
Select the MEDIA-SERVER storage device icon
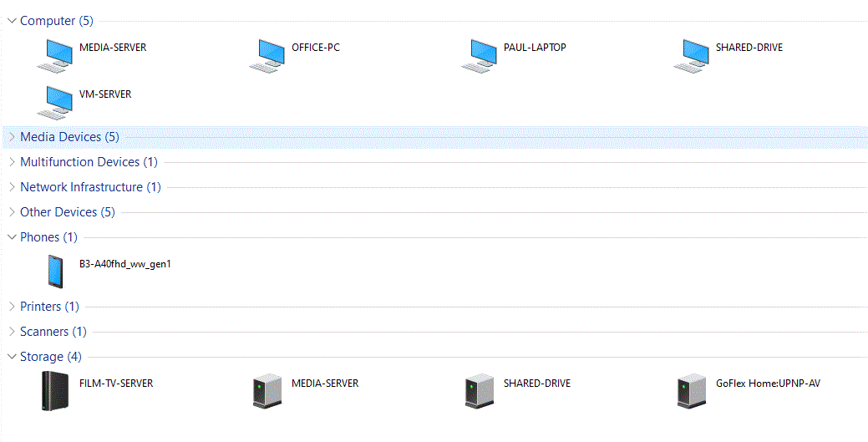(x=267, y=391)
